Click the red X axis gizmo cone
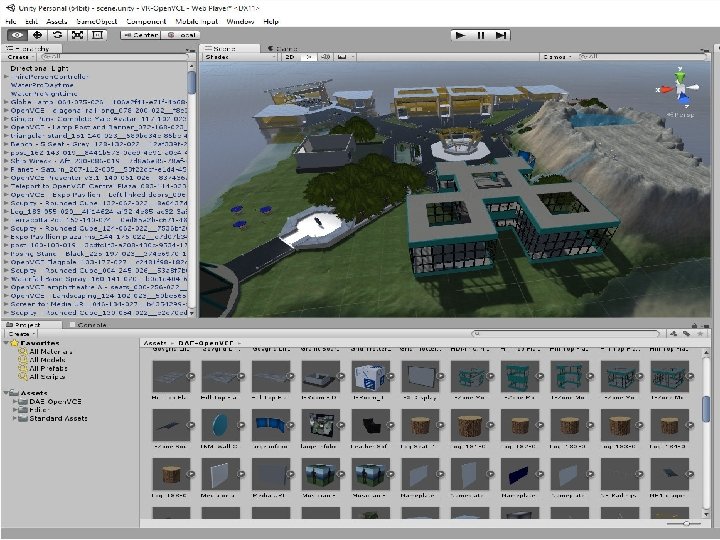The height and width of the screenshot is (540, 720). pos(665,90)
